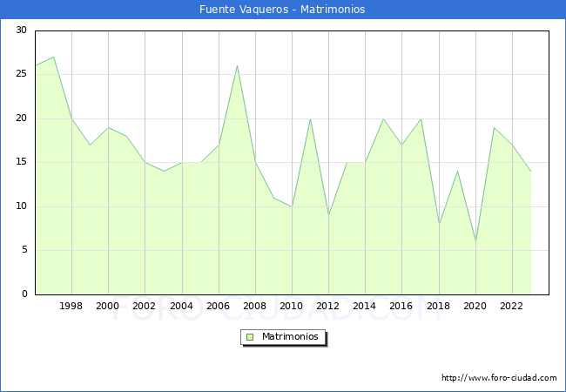The height and width of the screenshot is (392, 566).
Task: Open the foro-ciudad.com link at the bottom
Action: point(499,378)
